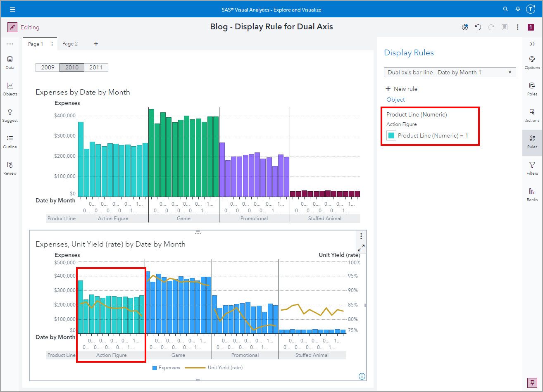
Task: Open the Data panel
Action: tap(10, 62)
